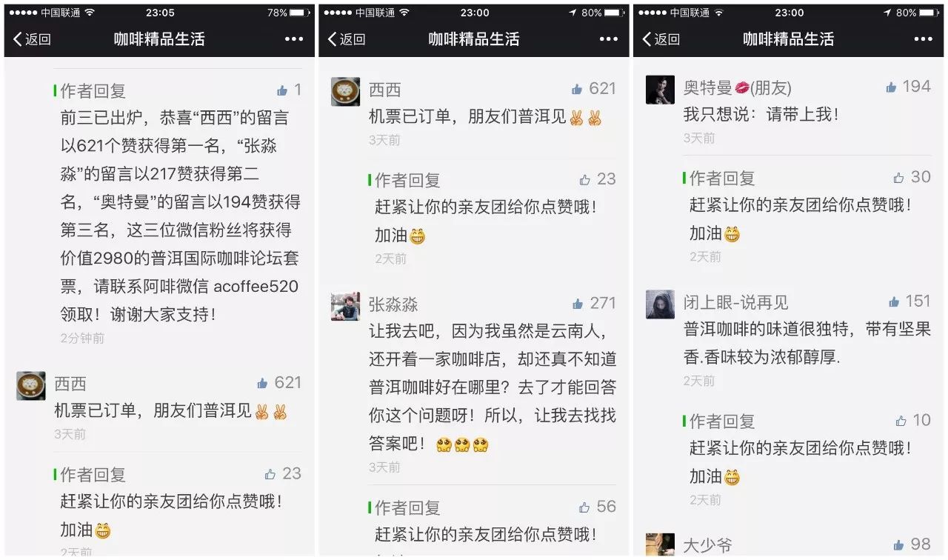This screenshot has height=560, width=948.
Task: Like 张淼淼's comment showing 271 likes
Action: tap(578, 304)
